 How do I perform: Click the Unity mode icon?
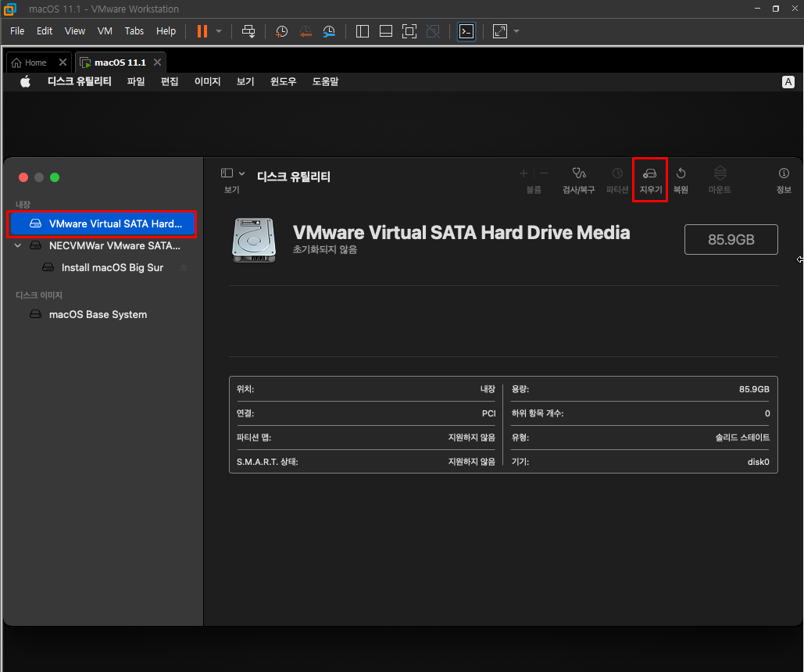[433, 31]
